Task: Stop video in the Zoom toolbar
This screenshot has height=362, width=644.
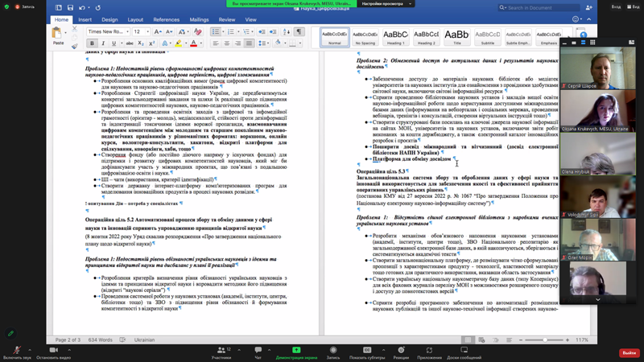Action: 53,352
